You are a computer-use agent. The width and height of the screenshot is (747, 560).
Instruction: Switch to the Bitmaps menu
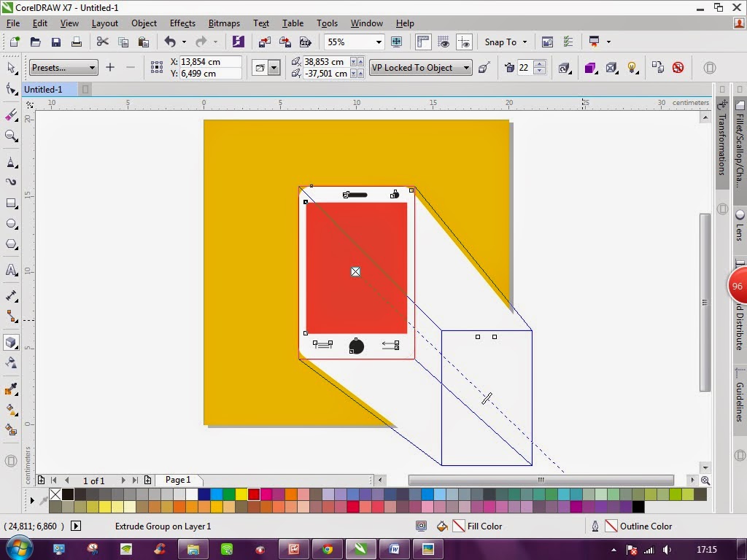coord(224,23)
